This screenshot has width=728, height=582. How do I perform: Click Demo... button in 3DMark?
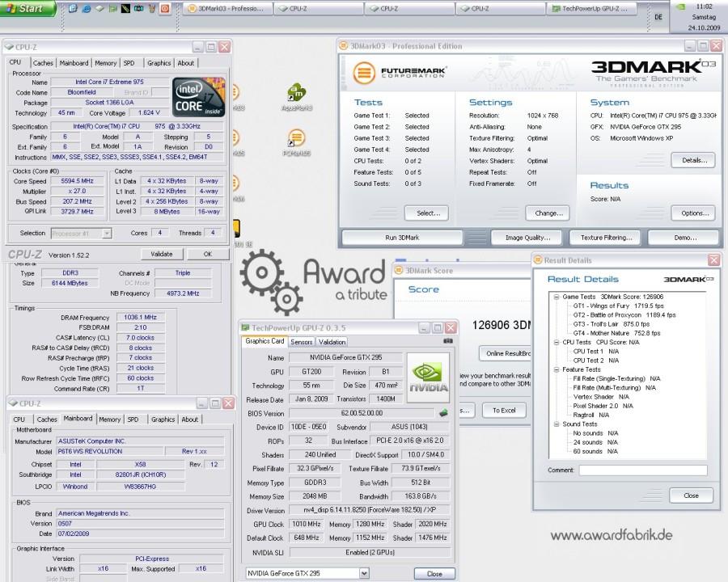point(684,237)
